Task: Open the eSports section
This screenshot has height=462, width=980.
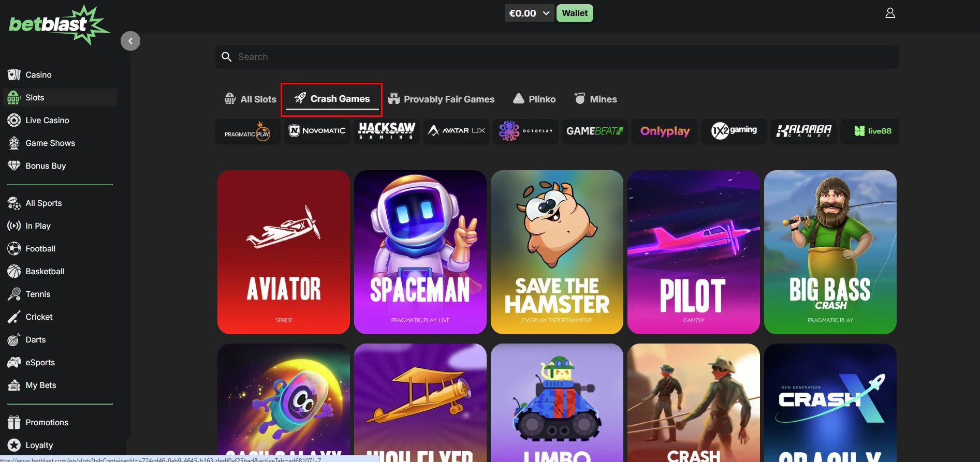Action: pos(60,362)
